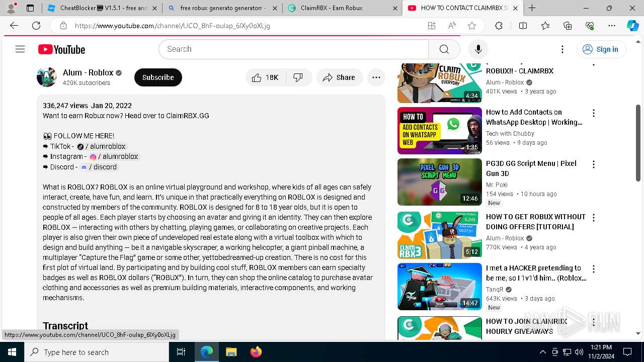Open HOW TO JOIN CLAIMRBX HOURLY GIVEAWAYS title
Screen dimensions: 644x362
click(x=526, y=326)
